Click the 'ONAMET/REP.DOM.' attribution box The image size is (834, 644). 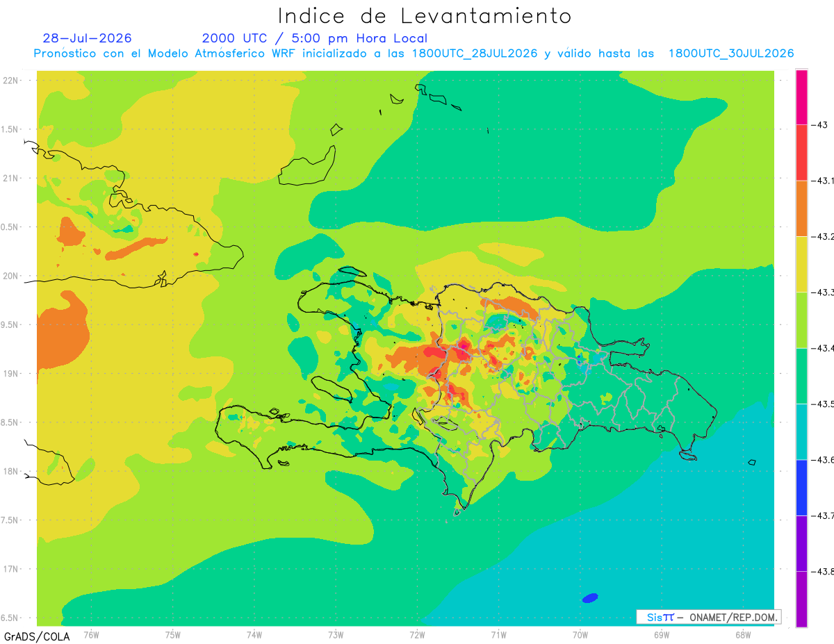tap(708, 617)
